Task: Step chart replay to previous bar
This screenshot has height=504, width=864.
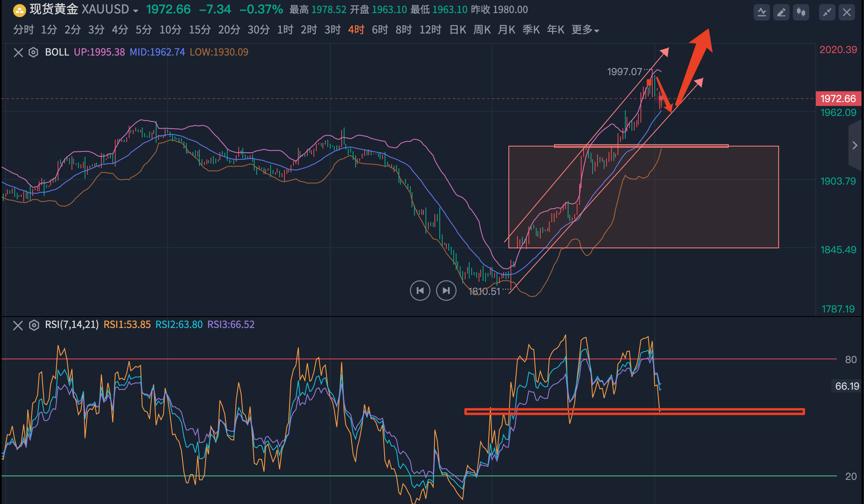Action: (x=420, y=291)
